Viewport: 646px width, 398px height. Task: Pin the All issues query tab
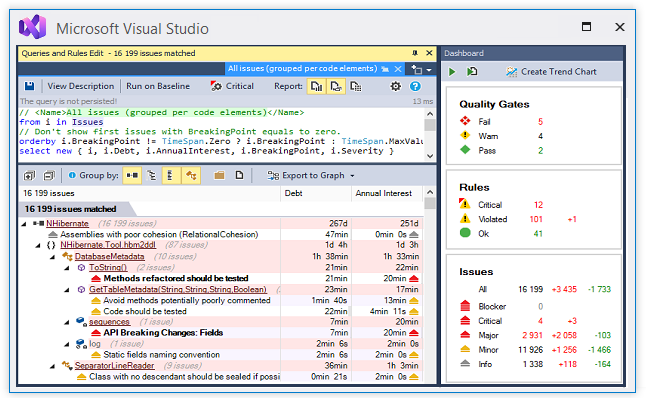point(385,69)
